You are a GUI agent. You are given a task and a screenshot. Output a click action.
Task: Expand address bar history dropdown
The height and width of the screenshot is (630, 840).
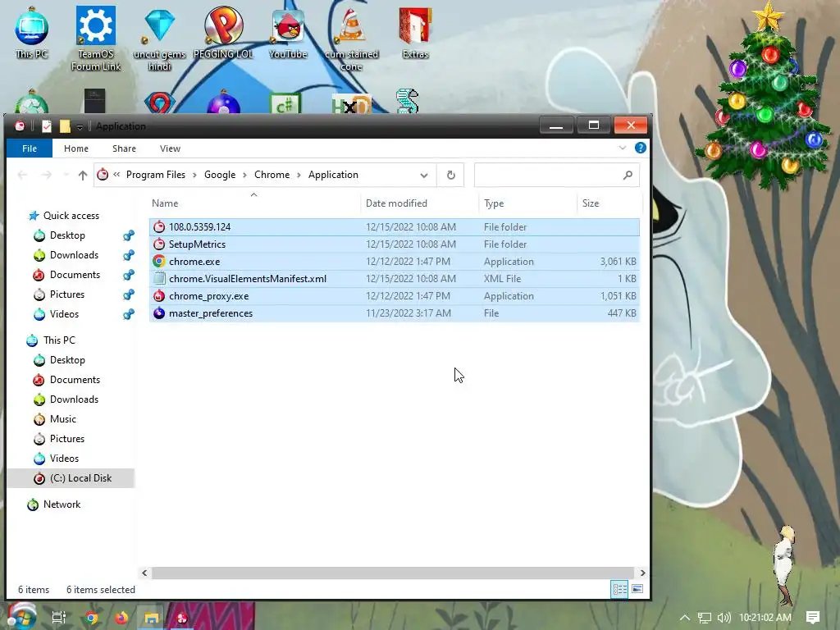424,176
